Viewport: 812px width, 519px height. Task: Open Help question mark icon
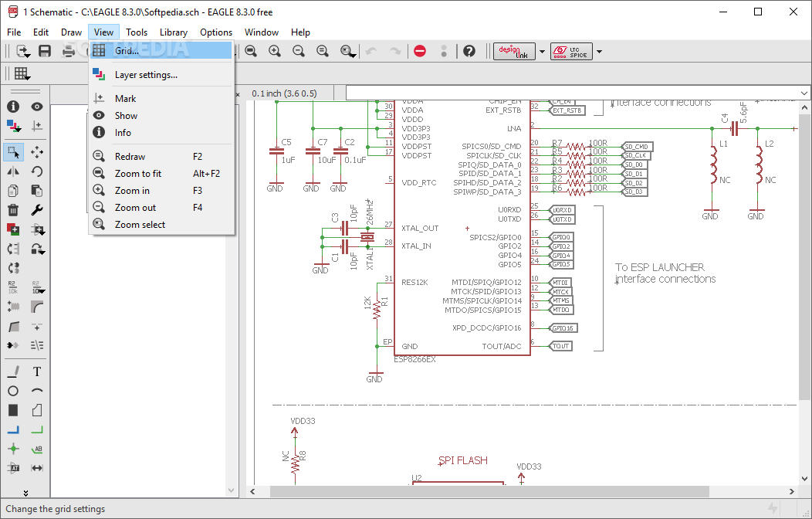point(469,51)
